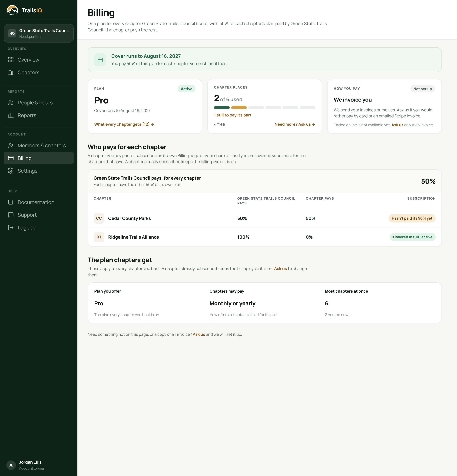Viewport: 457px width, 476px height.
Task: Click the orange second chapter place bar
Action: coord(239,108)
